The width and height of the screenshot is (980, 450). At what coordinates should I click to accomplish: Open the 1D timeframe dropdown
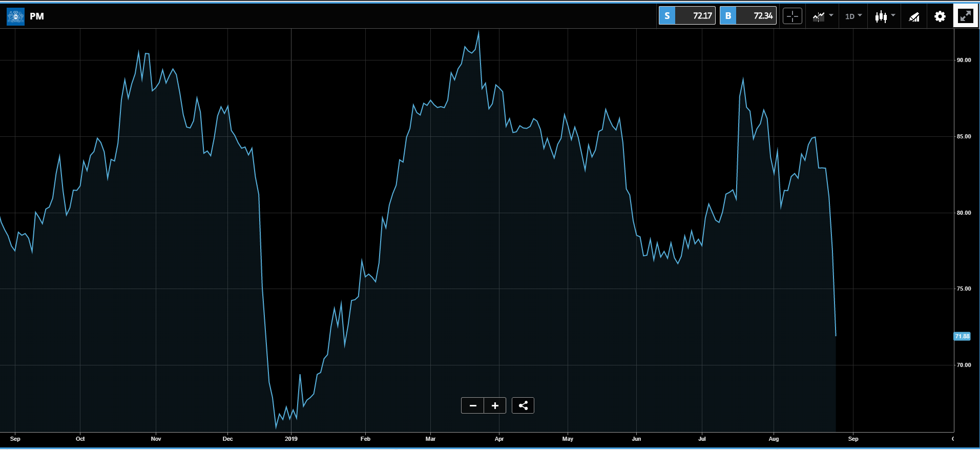pyautogui.click(x=853, y=16)
